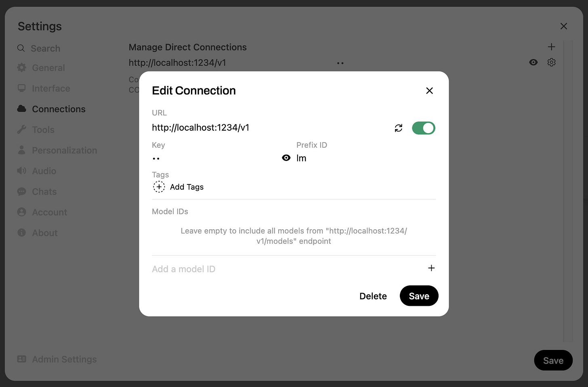The image size is (588, 387).
Task: Click the Settings panel bottom Save button
Action: pyautogui.click(x=553, y=360)
